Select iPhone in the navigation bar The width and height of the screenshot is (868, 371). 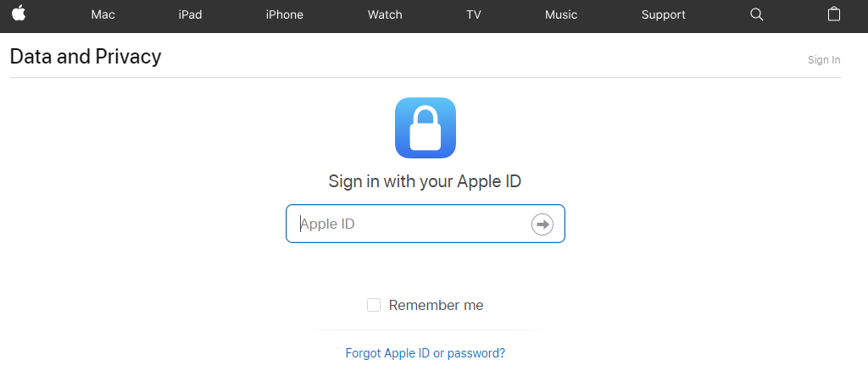pyautogui.click(x=285, y=15)
